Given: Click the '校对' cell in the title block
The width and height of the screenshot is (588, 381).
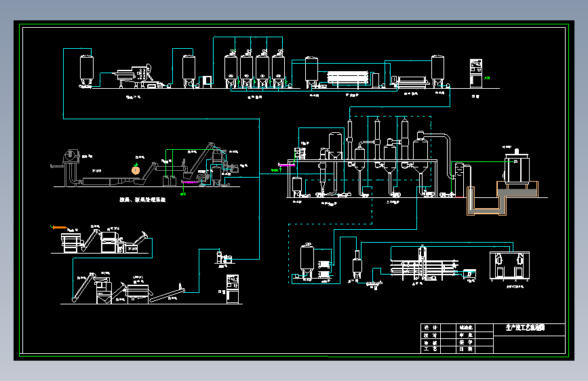Looking at the screenshot, I should 431,335.
